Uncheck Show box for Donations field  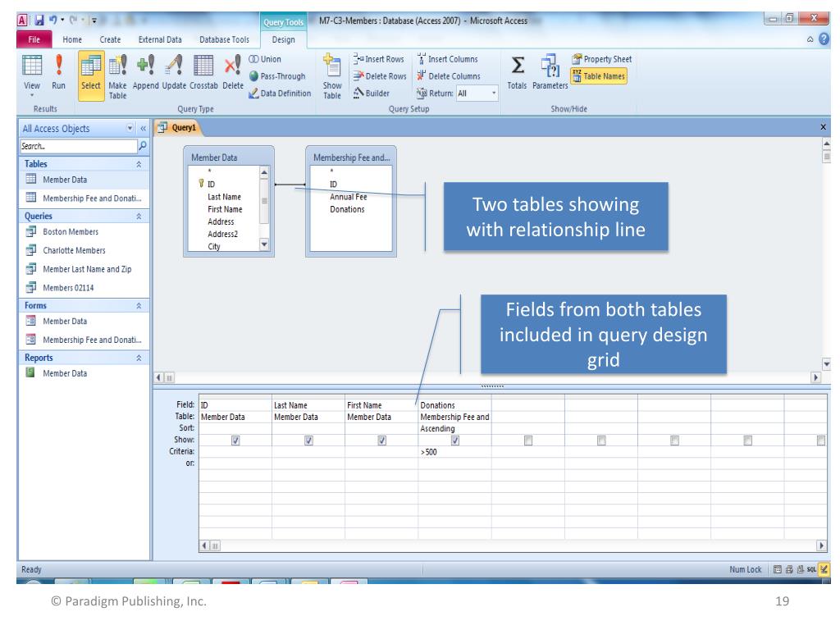tap(455, 441)
